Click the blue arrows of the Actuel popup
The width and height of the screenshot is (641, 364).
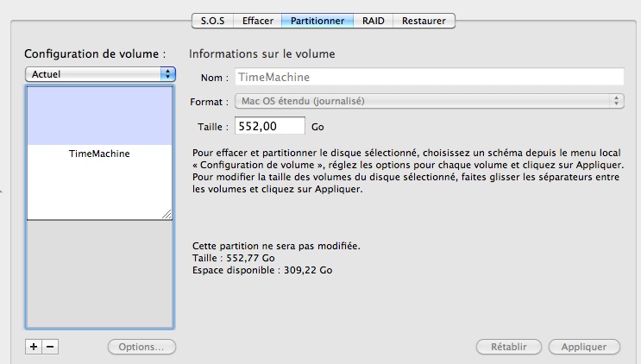tap(167, 74)
